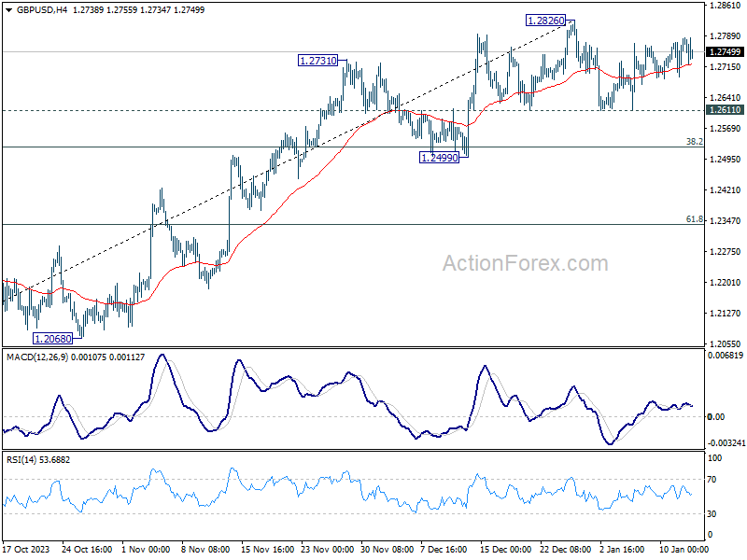Select the 1.26110 support level tag
The height and width of the screenshot is (560, 747).
pyautogui.click(x=725, y=110)
